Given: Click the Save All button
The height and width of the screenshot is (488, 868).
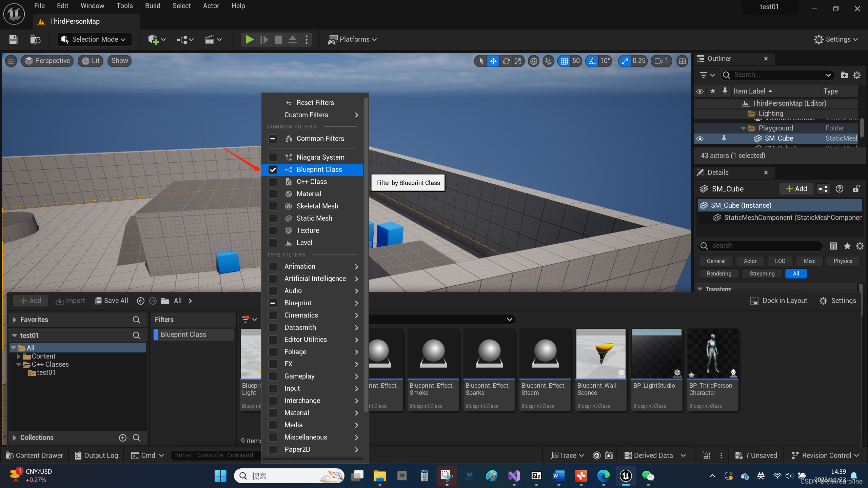Looking at the screenshot, I should click(111, 301).
